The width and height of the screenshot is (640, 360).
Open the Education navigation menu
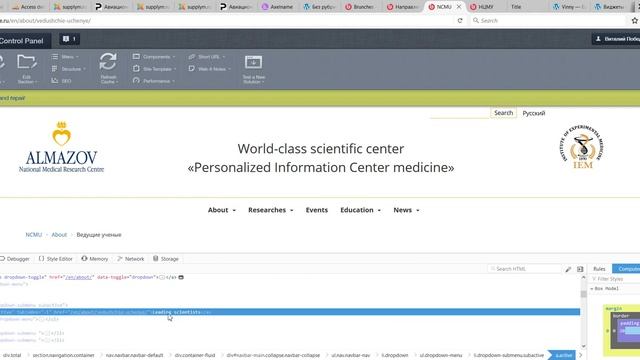click(x=360, y=210)
